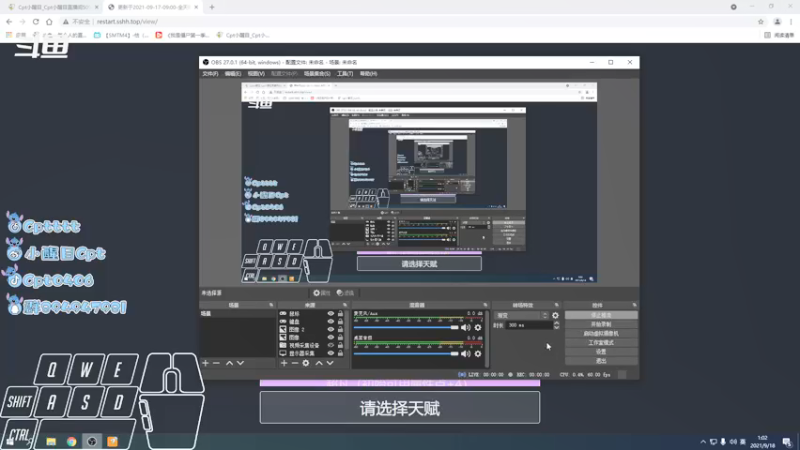Click the large 请选择天赋 button
This screenshot has width=800, height=450.
[399, 408]
